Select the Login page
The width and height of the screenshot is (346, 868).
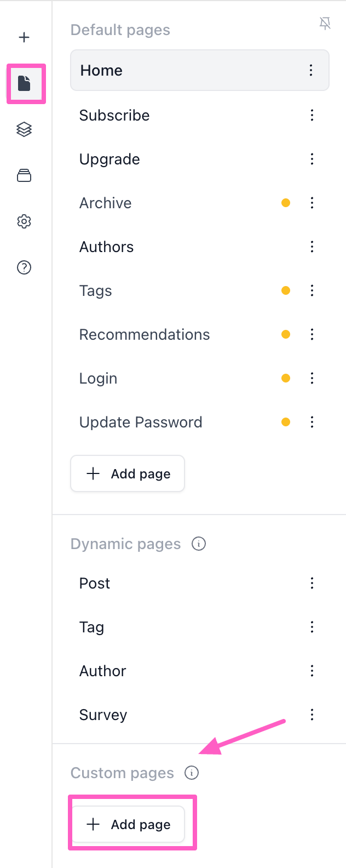(99, 378)
